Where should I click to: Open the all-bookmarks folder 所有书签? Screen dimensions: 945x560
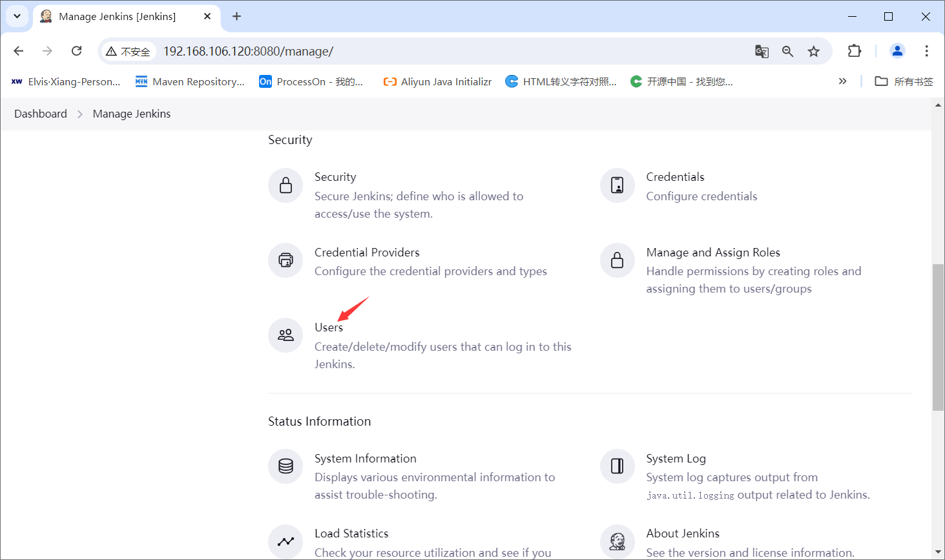pyautogui.click(x=904, y=81)
